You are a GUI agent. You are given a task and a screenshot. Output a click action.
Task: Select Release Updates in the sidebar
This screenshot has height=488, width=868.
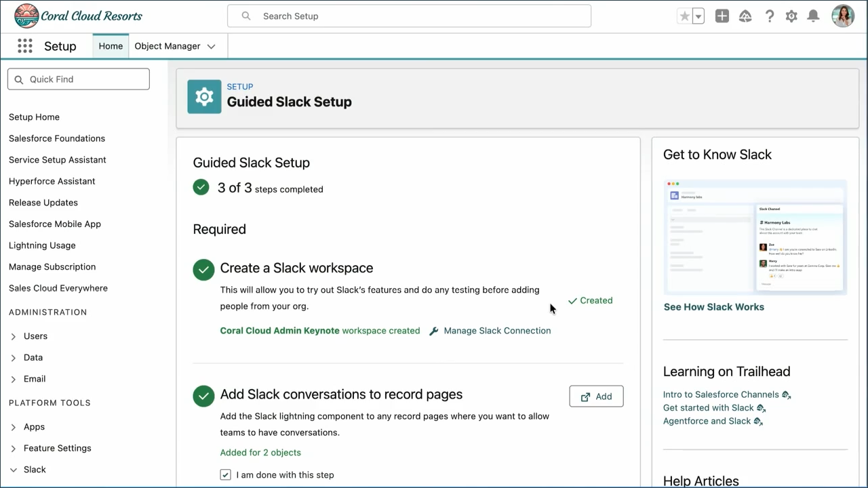(43, 203)
